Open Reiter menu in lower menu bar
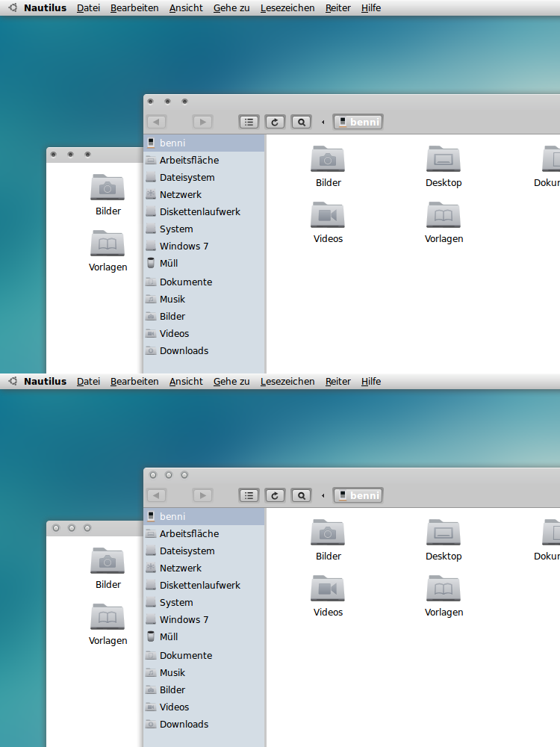Viewport: 560px width, 747px height. 338,381
